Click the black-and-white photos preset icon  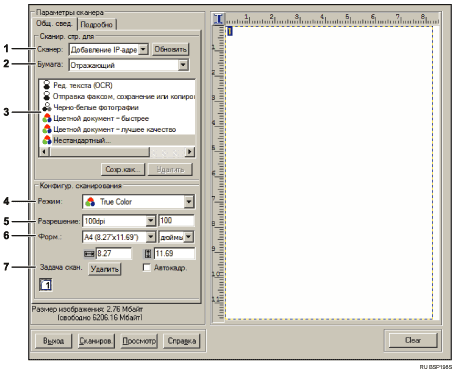47,107
